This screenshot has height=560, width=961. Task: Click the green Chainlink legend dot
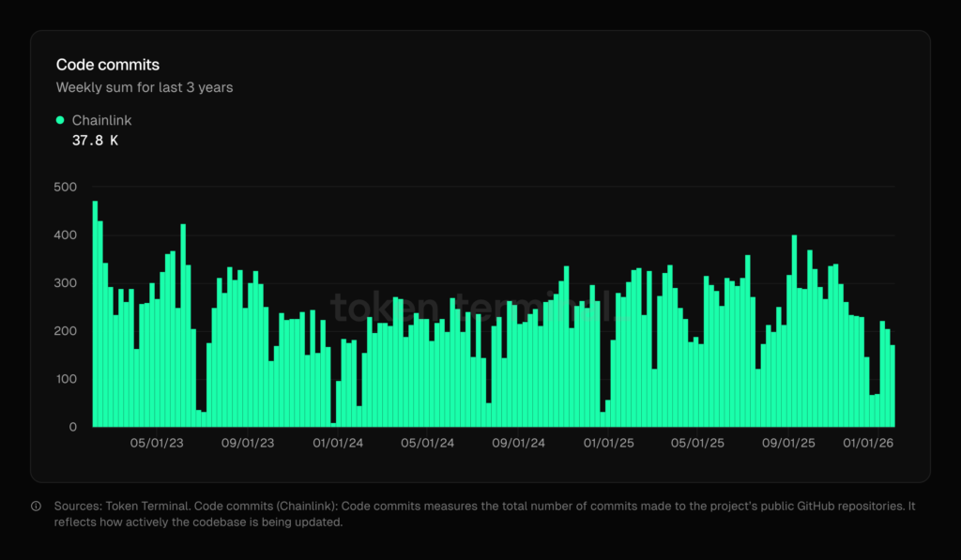pos(60,121)
